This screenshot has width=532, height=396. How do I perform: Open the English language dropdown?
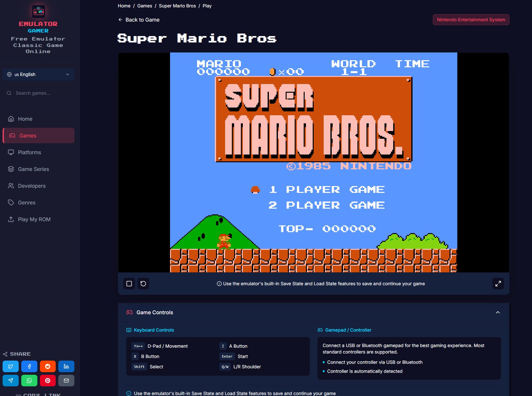tap(38, 74)
